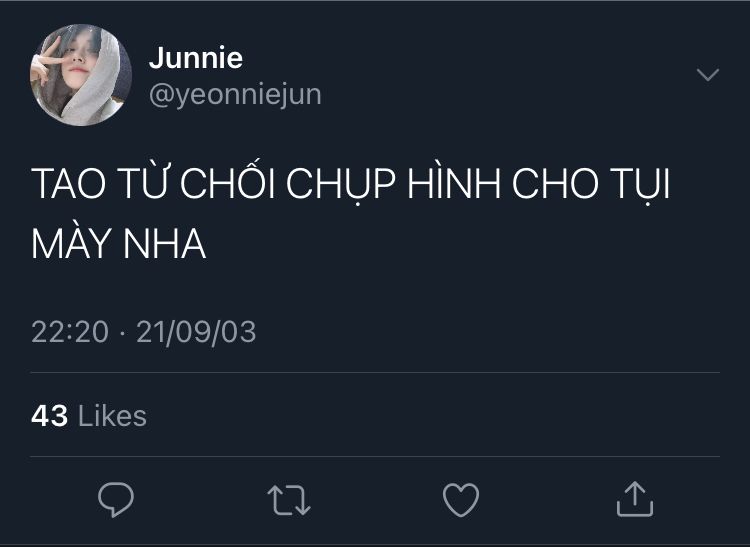Expand the tweet options chevron menu
750x547 pixels.
(707, 75)
